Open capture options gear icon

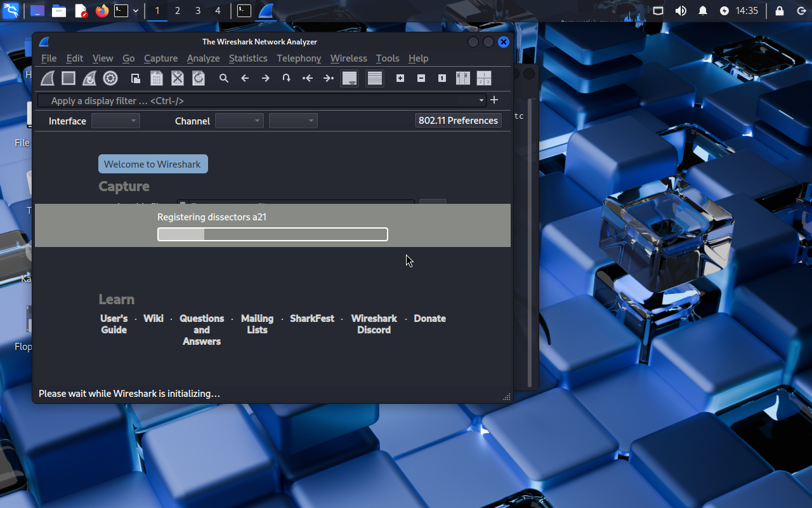110,78
